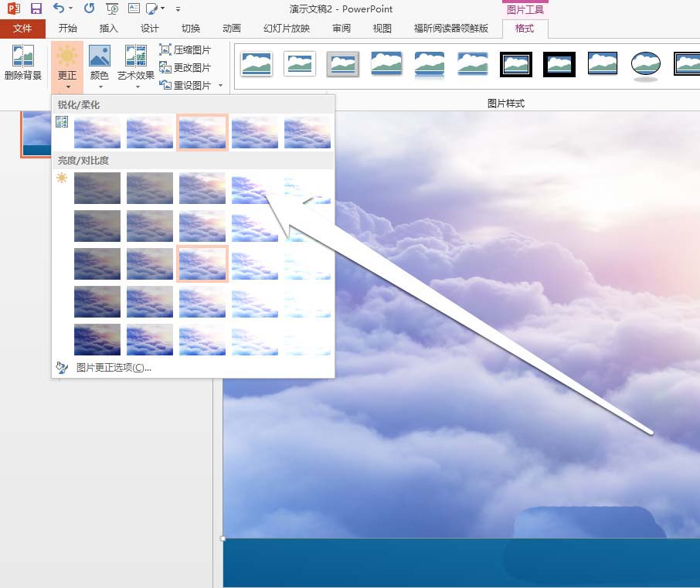Select the highlighted middle sharpen/soften preset

tap(202, 133)
